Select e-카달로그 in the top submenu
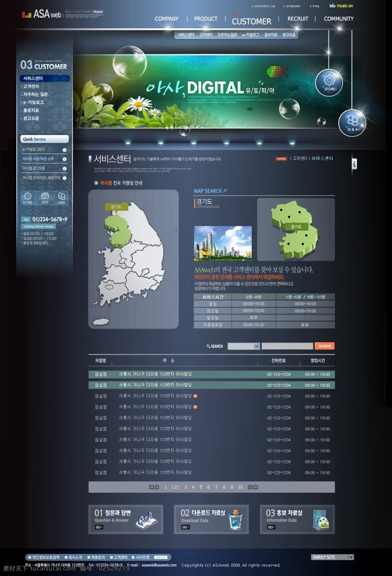 [x=251, y=35]
